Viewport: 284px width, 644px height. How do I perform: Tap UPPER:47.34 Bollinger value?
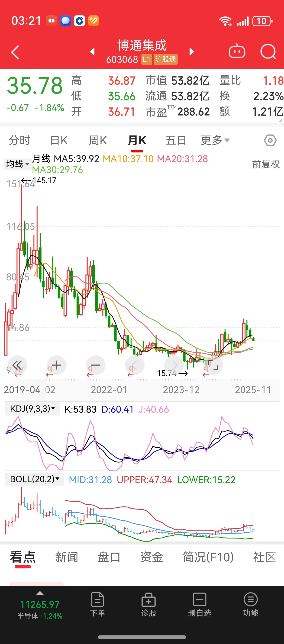tap(145, 480)
